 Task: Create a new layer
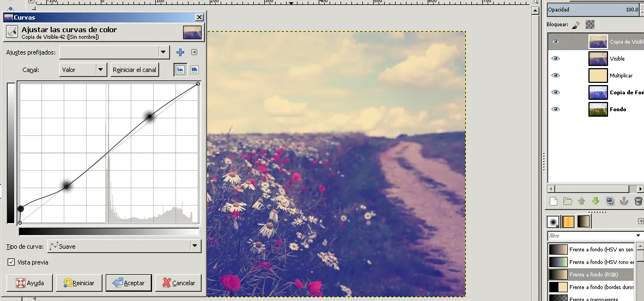(x=553, y=201)
